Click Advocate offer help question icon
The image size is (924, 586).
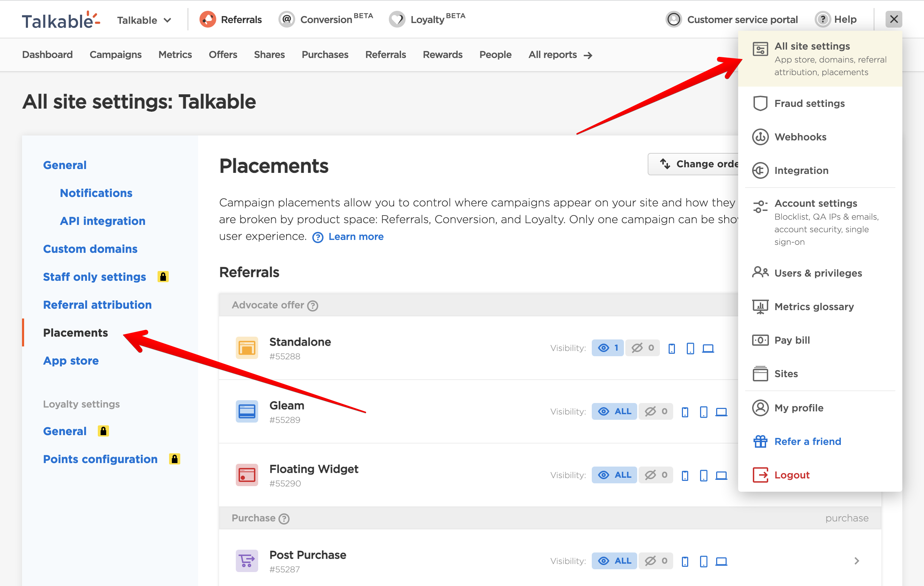pos(313,306)
